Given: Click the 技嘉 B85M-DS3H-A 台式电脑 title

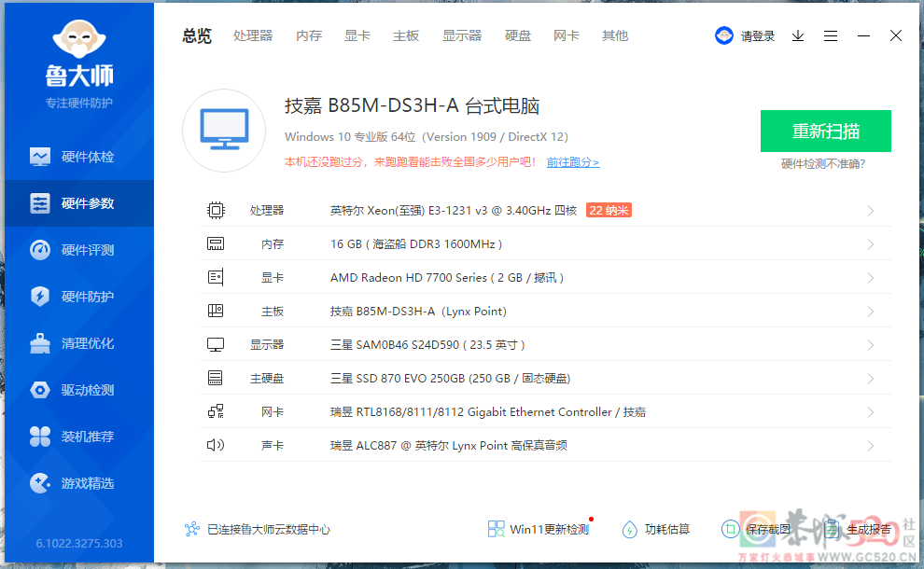Looking at the screenshot, I should click(x=412, y=105).
